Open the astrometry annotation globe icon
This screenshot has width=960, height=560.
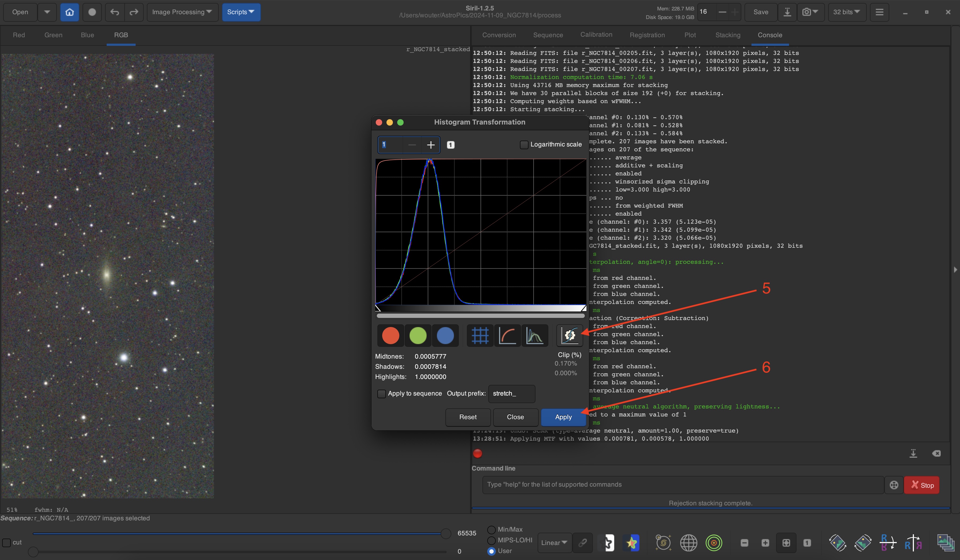click(689, 543)
